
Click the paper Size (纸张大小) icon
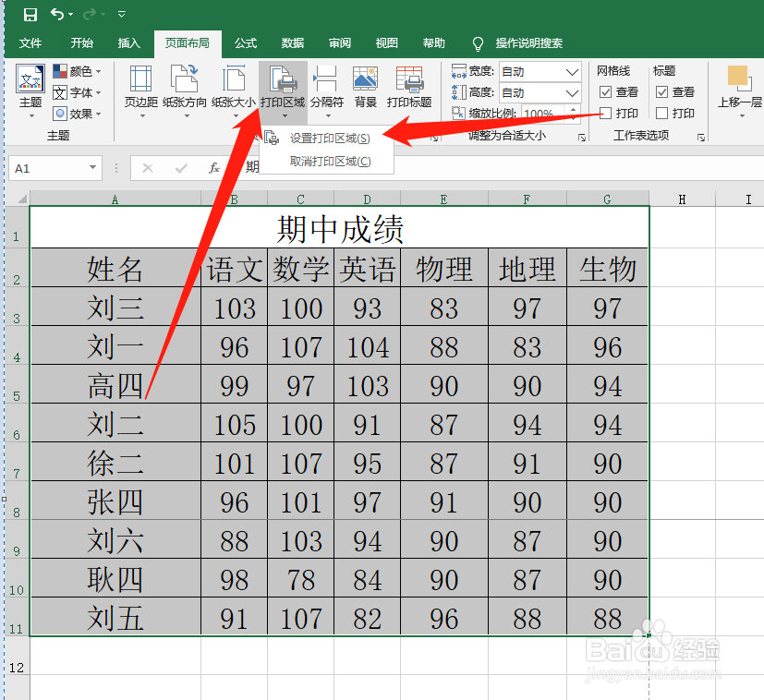[234, 78]
